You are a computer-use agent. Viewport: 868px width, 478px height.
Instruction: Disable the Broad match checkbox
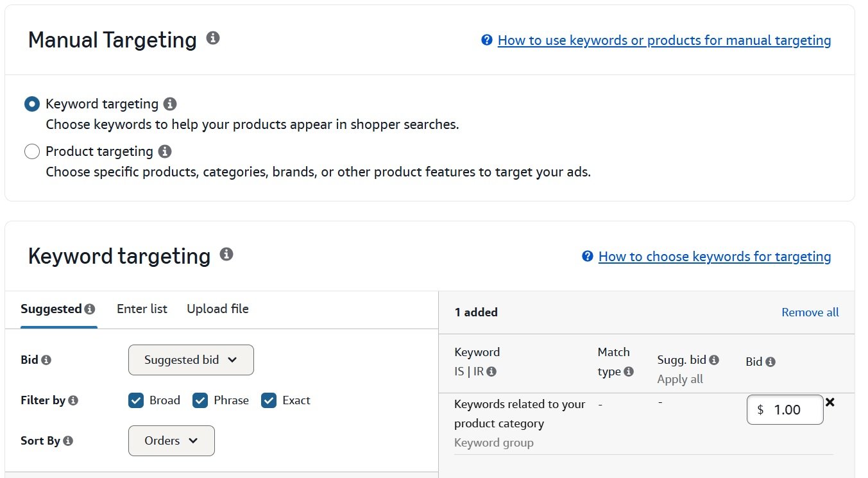[x=136, y=400]
